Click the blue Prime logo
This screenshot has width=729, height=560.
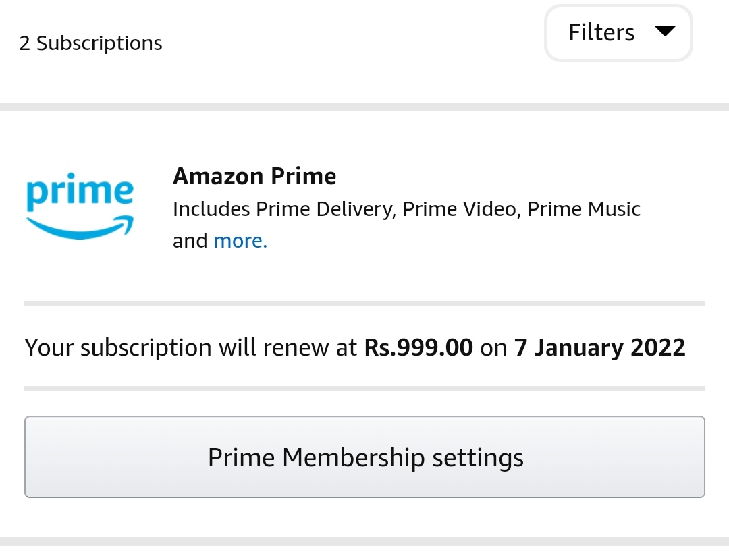coord(80,207)
